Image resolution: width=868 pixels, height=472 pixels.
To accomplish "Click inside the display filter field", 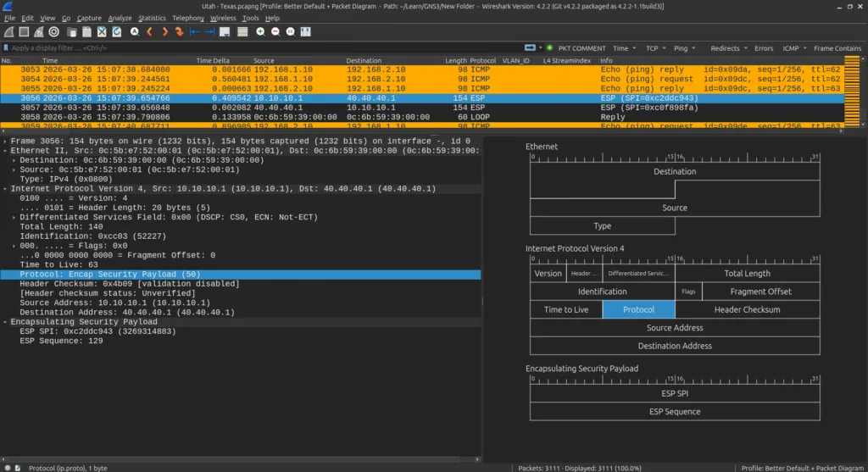I will pos(265,48).
